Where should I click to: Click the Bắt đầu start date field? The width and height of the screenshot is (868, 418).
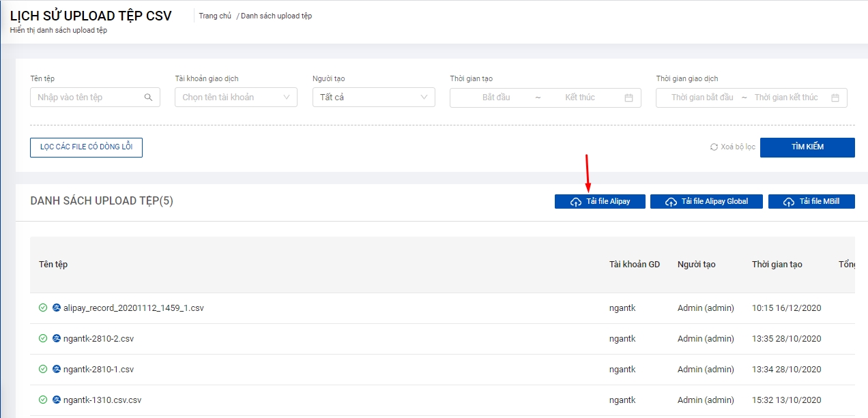496,98
